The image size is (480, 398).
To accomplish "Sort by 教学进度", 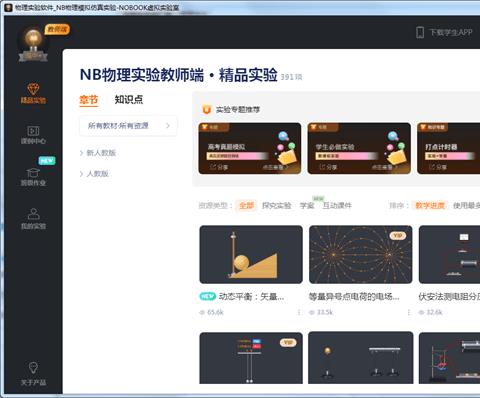I will [x=430, y=205].
